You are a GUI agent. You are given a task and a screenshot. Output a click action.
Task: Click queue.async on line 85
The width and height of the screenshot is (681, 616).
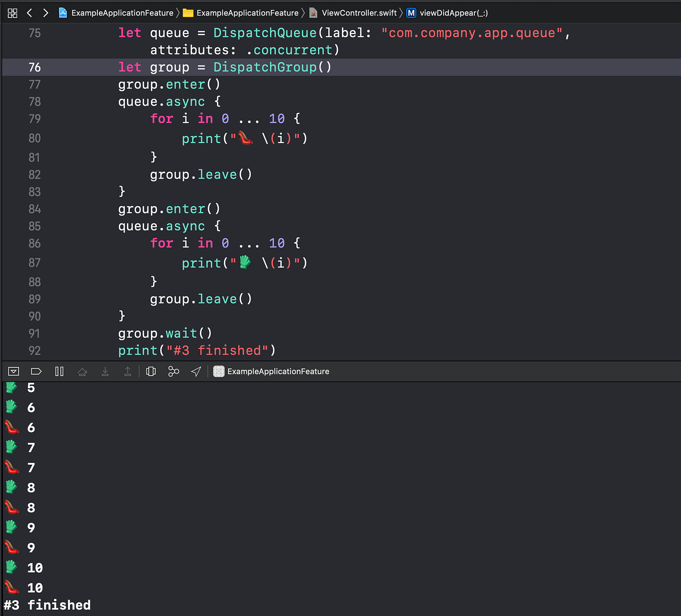click(x=161, y=226)
